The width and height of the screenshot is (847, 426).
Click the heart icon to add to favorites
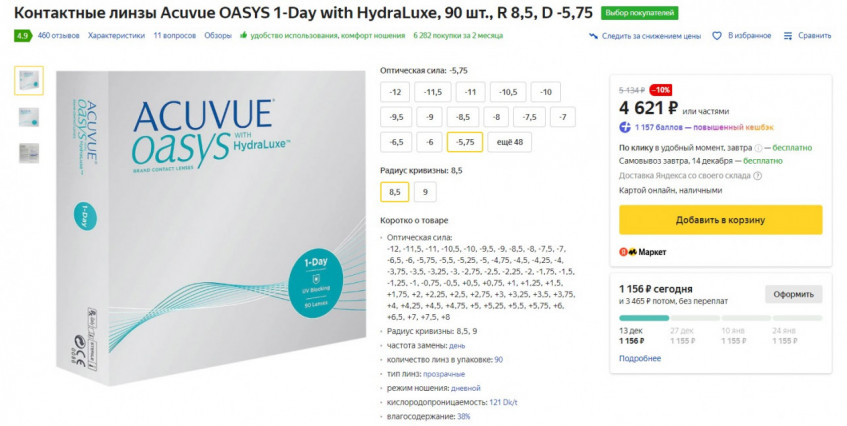click(x=717, y=36)
